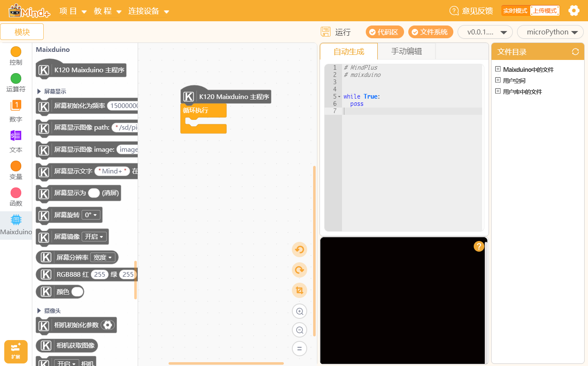Click the crop screenshot workspace icon
588x366 pixels.
(300, 290)
